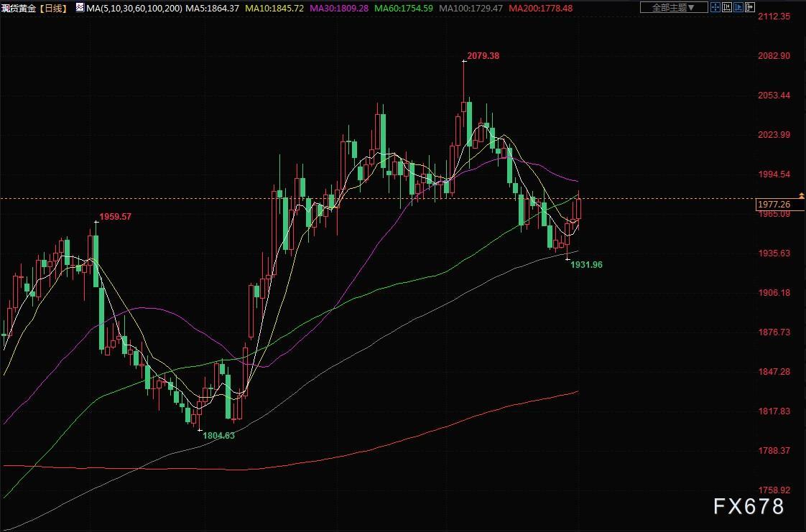This screenshot has width=806, height=532.
Task: Click the 1804.63 low price marker
Action: [218, 436]
